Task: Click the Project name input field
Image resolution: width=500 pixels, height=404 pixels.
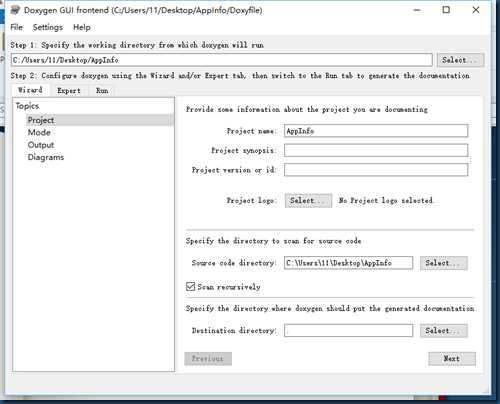Action: pyautogui.click(x=376, y=131)
